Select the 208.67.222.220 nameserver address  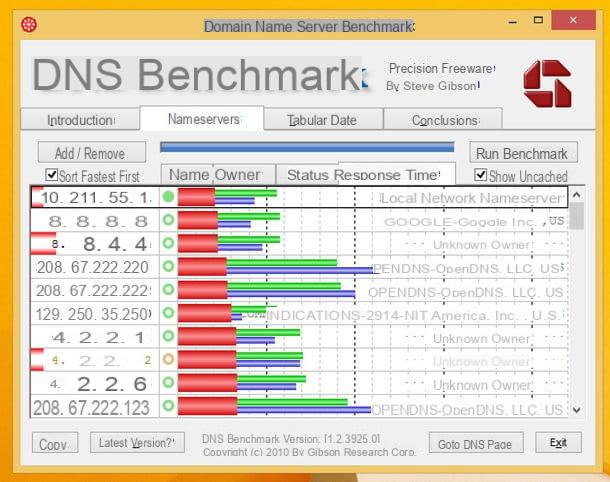[93, 267]
